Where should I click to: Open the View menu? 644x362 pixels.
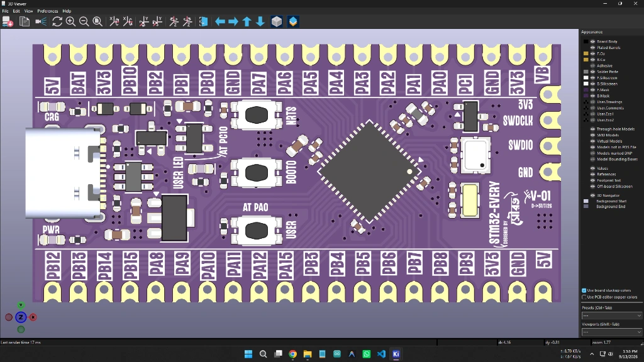[x=29, y=11]
